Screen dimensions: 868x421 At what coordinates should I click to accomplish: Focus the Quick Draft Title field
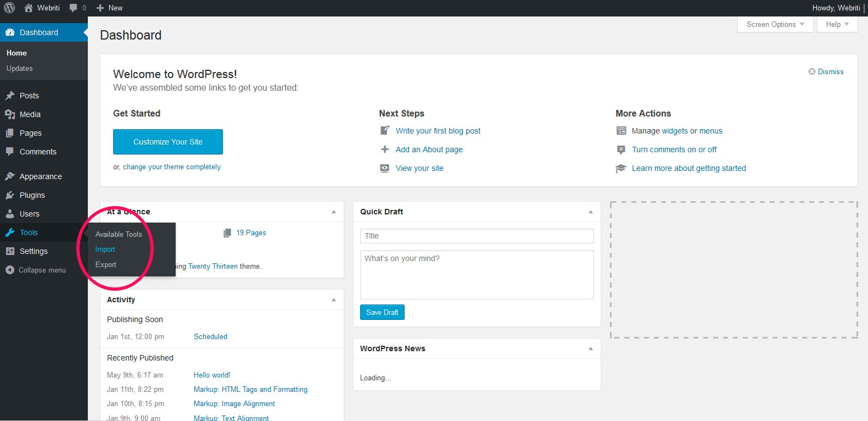(477, 236)
